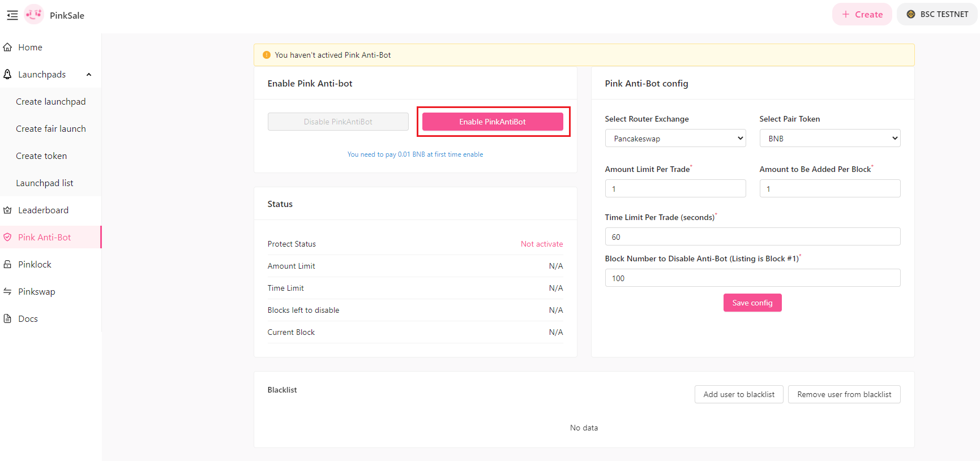Click Remove user from blacklist button
The image size is (980, 461).
click(x=844, y=394)
